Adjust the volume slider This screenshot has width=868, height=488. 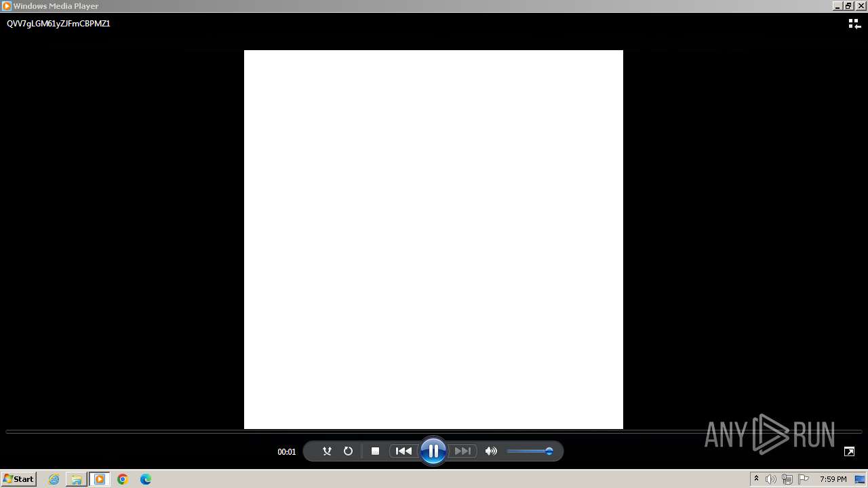[x=530, y=451]
